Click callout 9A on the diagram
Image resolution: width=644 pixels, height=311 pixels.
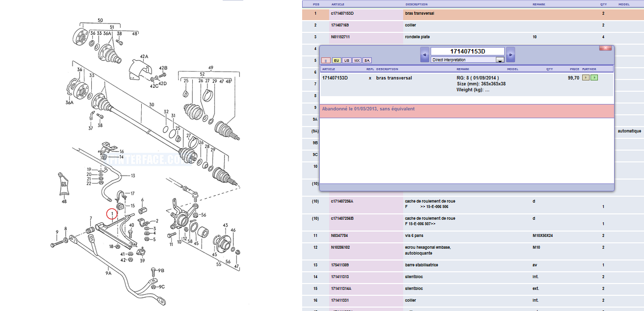point(108,273)
